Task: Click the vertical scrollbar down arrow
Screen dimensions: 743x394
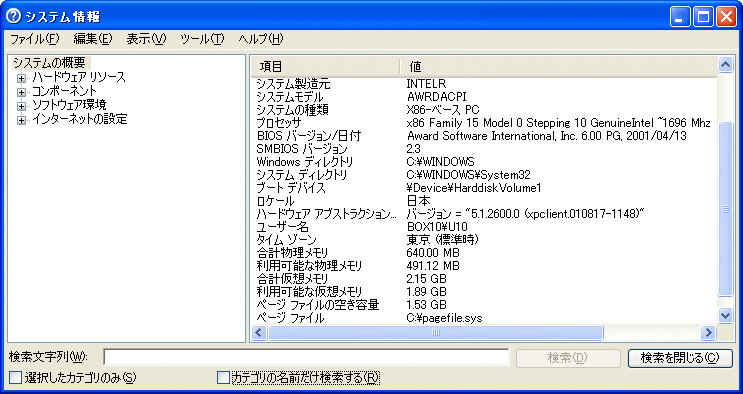Action: [x=725, y=315]
